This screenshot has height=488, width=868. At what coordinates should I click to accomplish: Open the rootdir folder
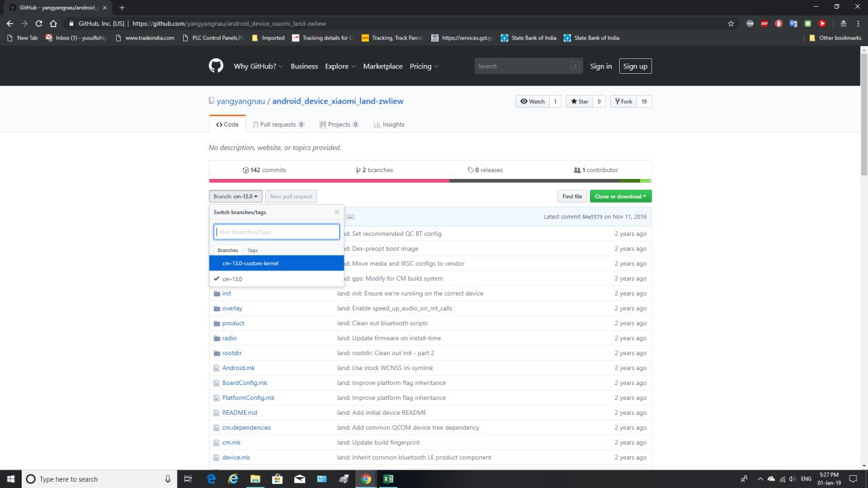coord(232,353)
